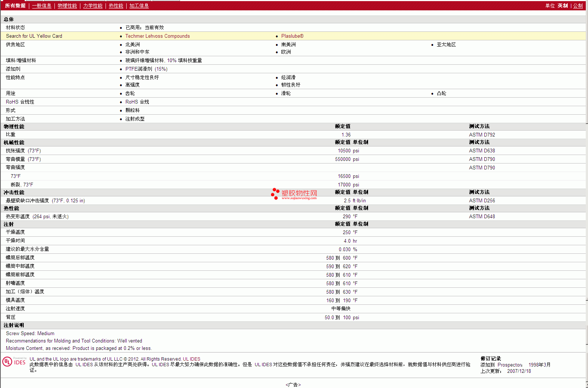
Task: Select the 射嘴温度 row label
Action: (15, 283)
